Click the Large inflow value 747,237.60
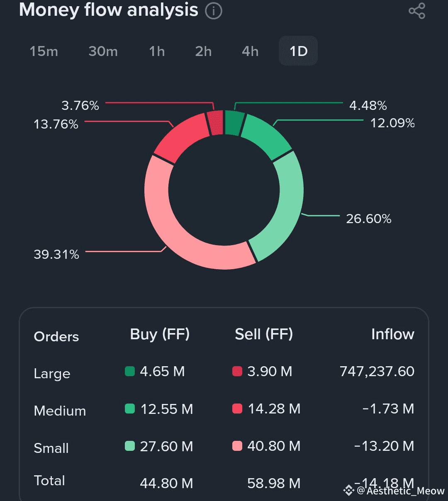This screenshot has width=448, height=501. [x=377, y=371]
